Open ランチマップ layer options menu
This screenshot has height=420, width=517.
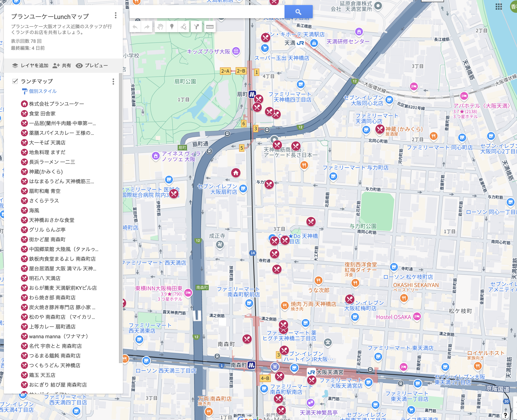(113, 82)
